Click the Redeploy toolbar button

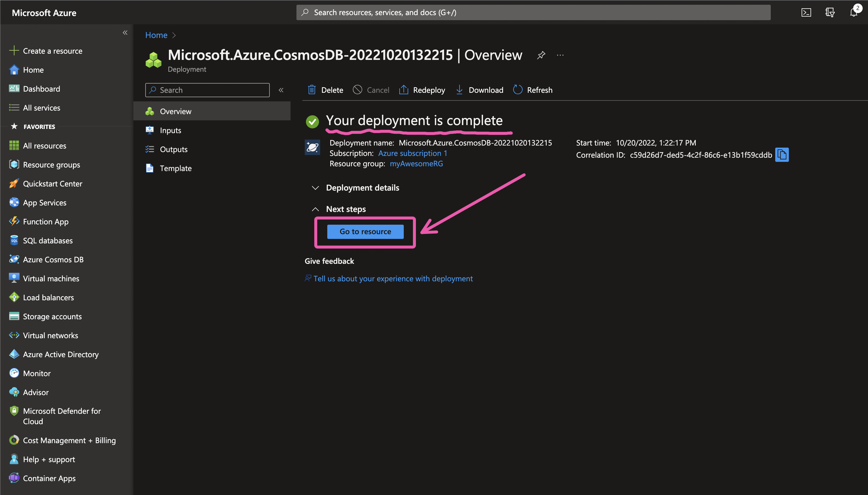point(422,90)
